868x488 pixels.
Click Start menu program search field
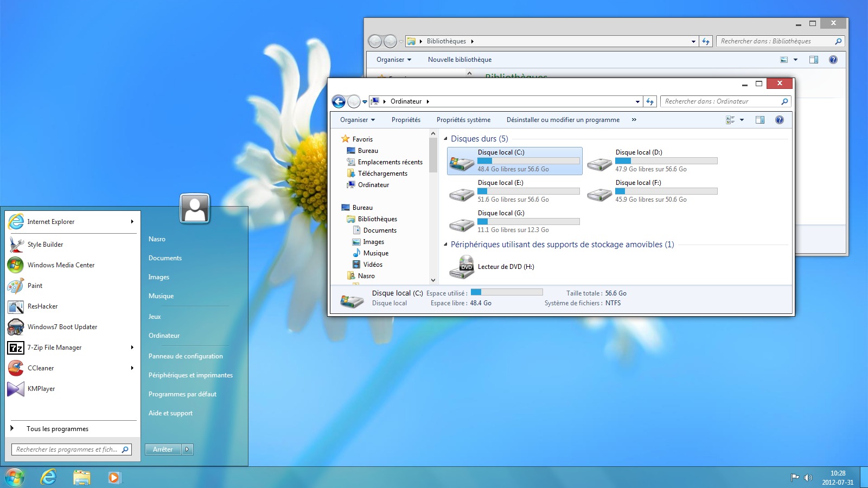(72, 450)
